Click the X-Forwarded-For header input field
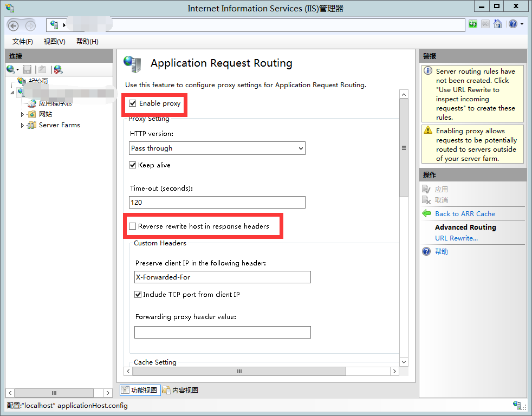 222,277
